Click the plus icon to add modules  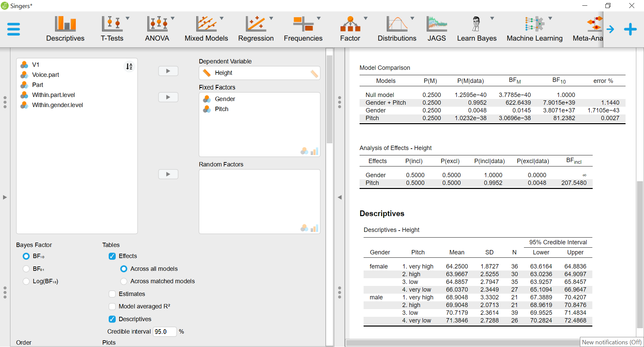pos(630,29)
